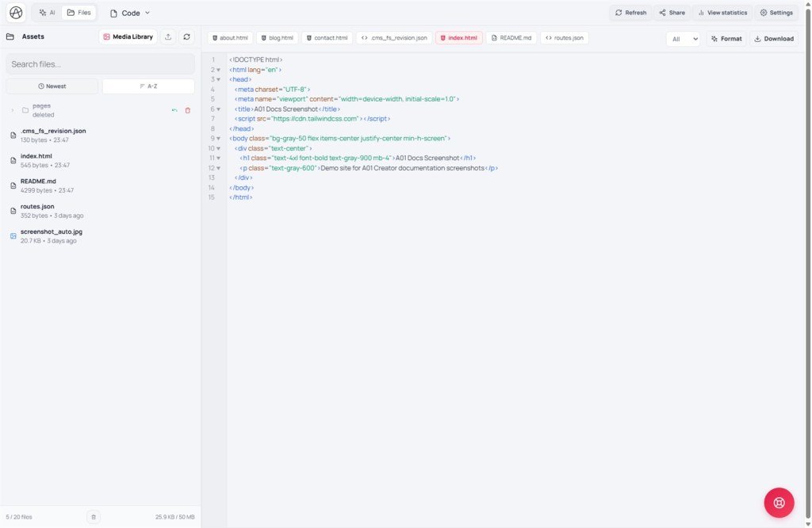This screenshot has height=528, width=812.
Task: Click the screenshot_auto.jpg image icon
Action: pyautogui.click(x=13, y=236)
